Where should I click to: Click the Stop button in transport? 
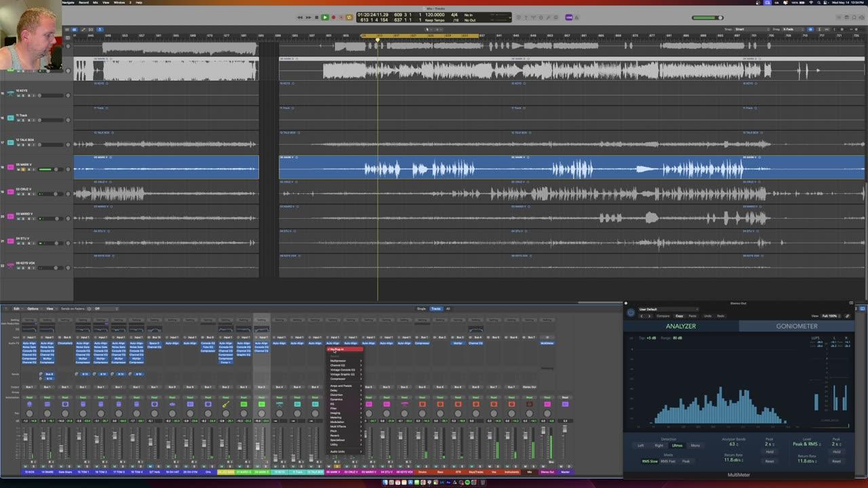317,18
